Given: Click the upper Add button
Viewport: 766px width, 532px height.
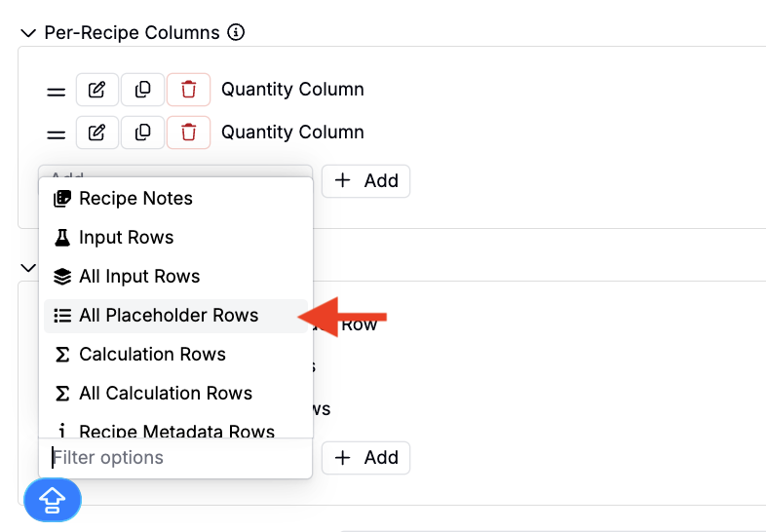Looking at the screenshot, I should (365, 181).
